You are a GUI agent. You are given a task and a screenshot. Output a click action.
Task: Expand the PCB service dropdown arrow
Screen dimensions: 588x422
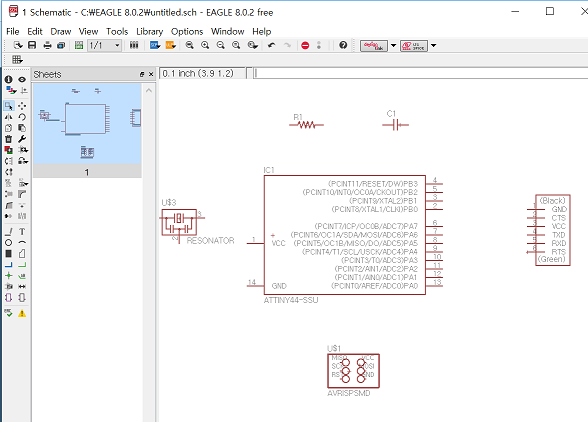[x=434, y=46]
